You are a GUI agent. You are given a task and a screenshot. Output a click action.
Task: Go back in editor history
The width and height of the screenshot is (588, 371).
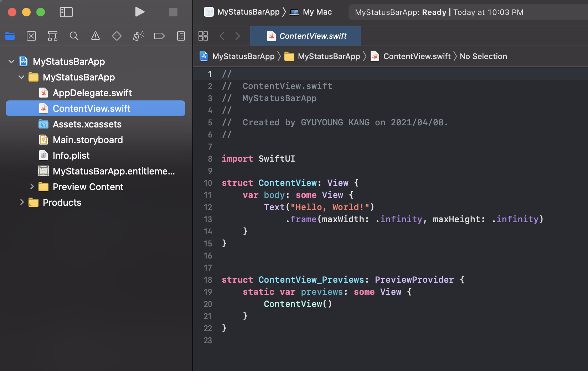222,36
